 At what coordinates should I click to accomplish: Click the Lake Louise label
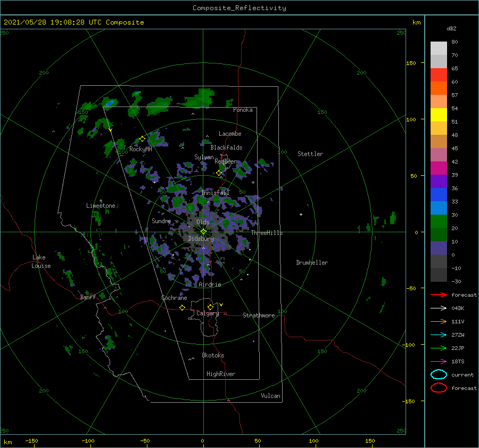pyautogui.click(x=41, y=262)
